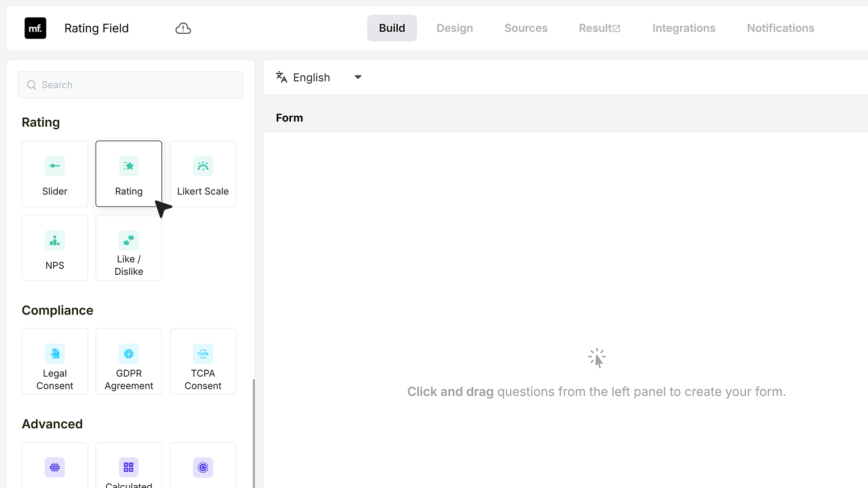Viewport: 868px width, 488px height.
Task: Click the Rating category heading
Action: [x=41, y=122]
